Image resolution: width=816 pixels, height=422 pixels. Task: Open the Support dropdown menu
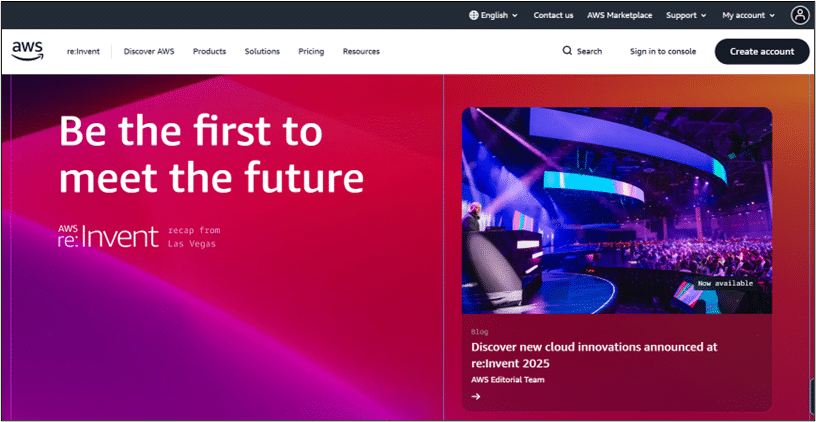pyautogui.click(x=685, y=15)
